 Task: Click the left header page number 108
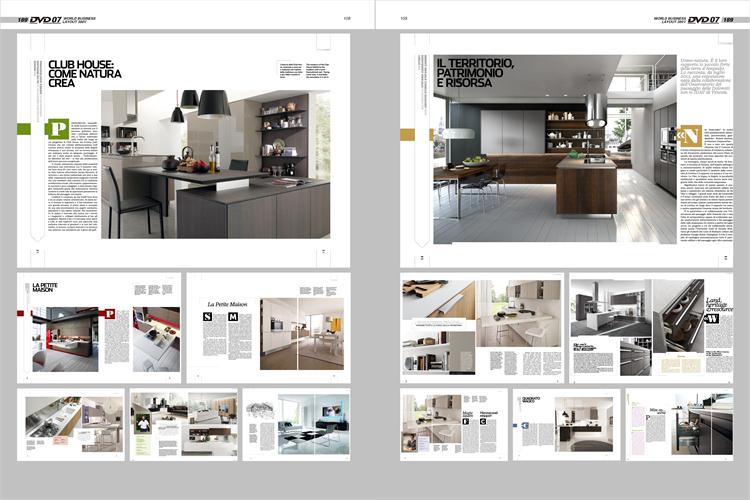click(x=346, y=18)
